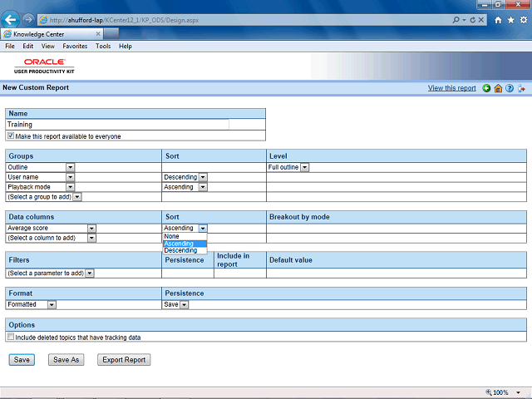Stop loading with the address bar X

pos(481,20)
